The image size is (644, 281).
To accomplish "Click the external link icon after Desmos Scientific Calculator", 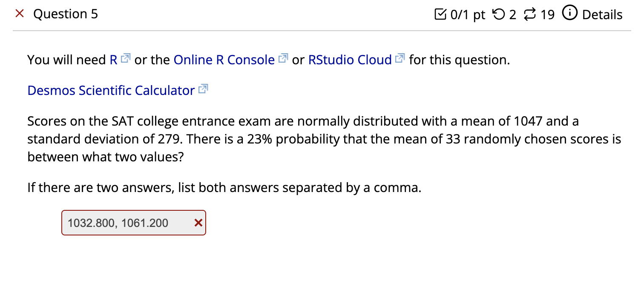I will [x=203, y=88].
